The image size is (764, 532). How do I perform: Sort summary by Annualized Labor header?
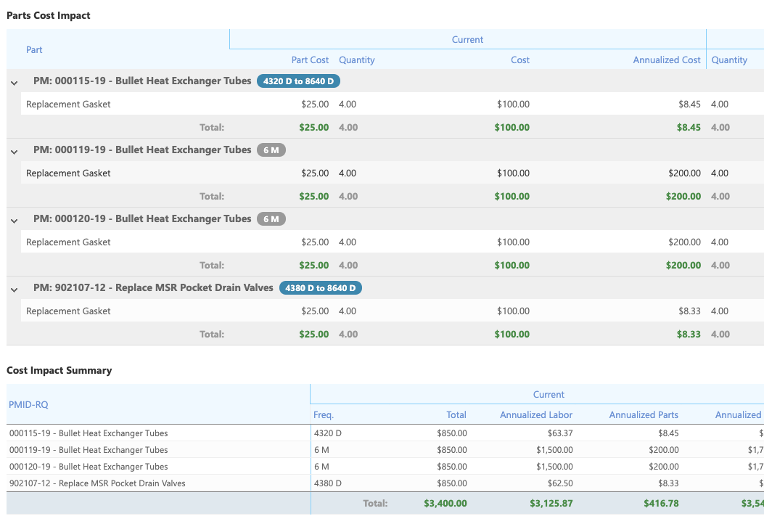coord(535,415)
